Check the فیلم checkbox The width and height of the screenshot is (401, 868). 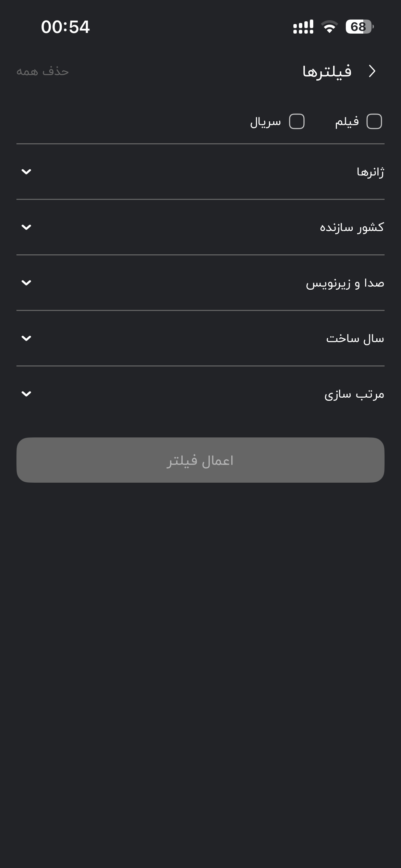coord(374,121)
